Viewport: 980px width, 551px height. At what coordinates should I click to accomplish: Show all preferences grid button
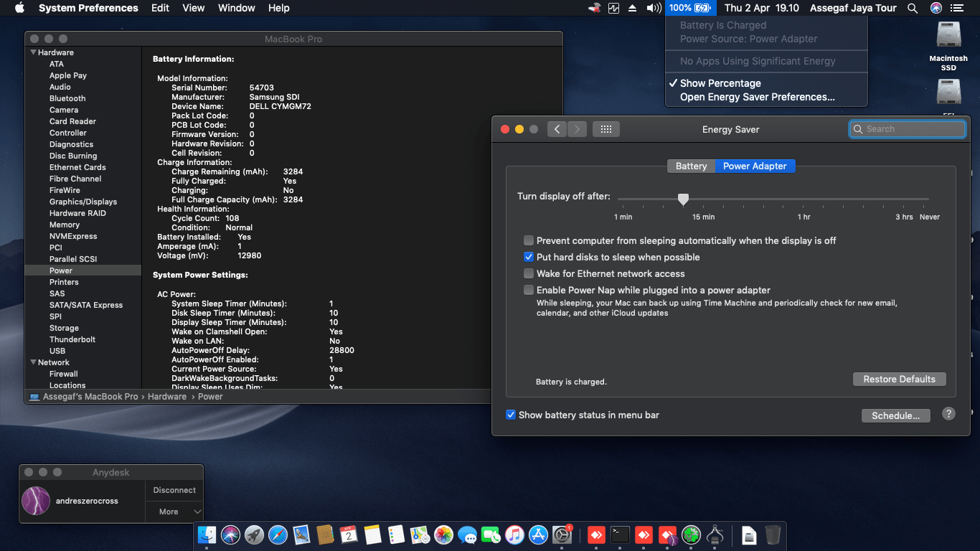pyautogui.click(x=606, y=129)
